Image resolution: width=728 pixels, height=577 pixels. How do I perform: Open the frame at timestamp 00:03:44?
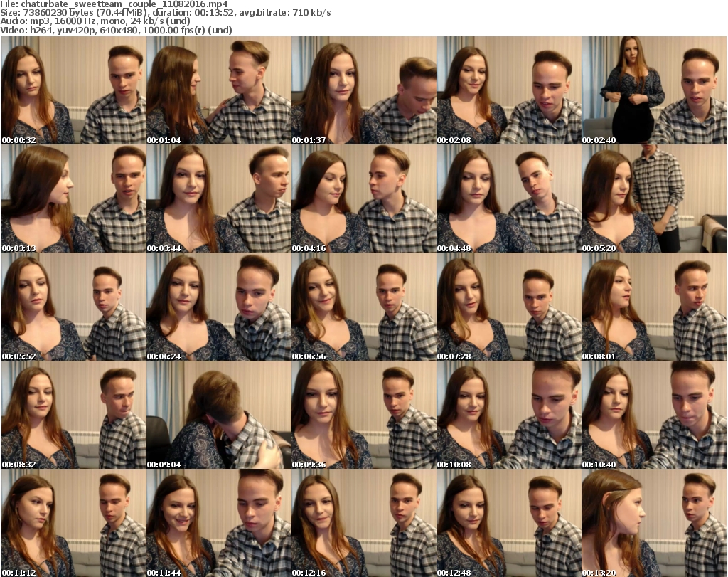pos(219,198)
